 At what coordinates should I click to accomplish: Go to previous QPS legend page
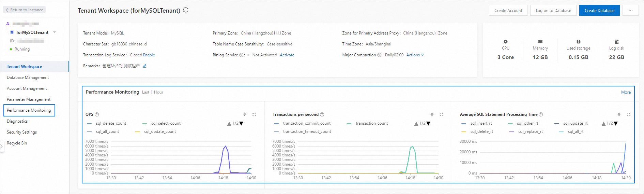pyautogui.click(x=229, y=124)
